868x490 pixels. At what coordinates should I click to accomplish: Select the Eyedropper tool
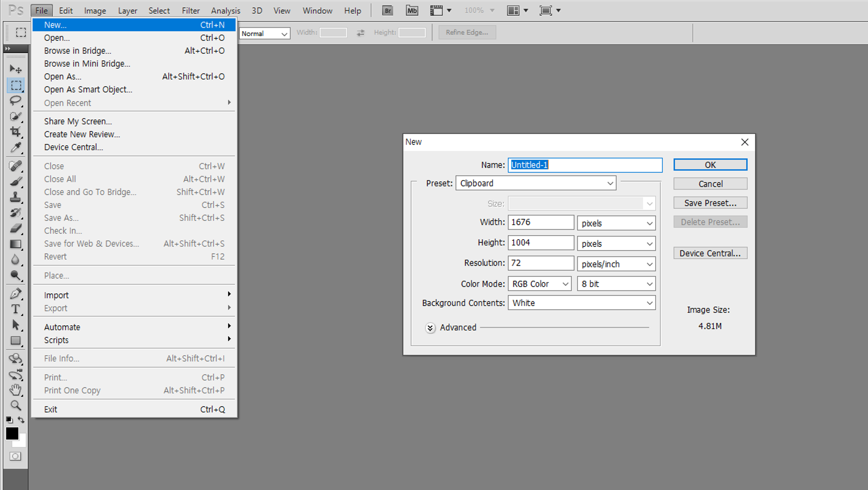(16, 148)
